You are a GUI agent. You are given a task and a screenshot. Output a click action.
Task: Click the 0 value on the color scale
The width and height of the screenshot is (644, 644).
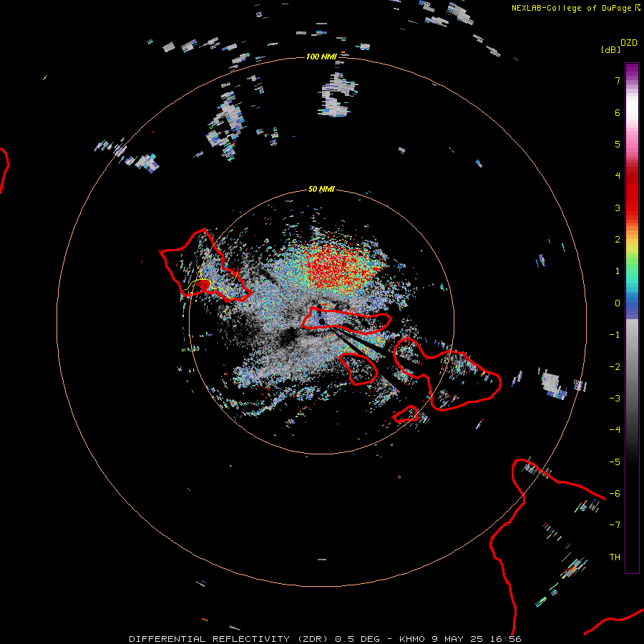618,303
